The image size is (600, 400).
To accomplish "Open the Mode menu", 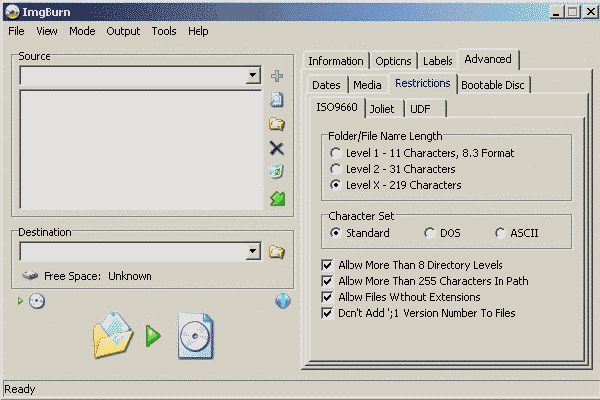I will 82,31.
